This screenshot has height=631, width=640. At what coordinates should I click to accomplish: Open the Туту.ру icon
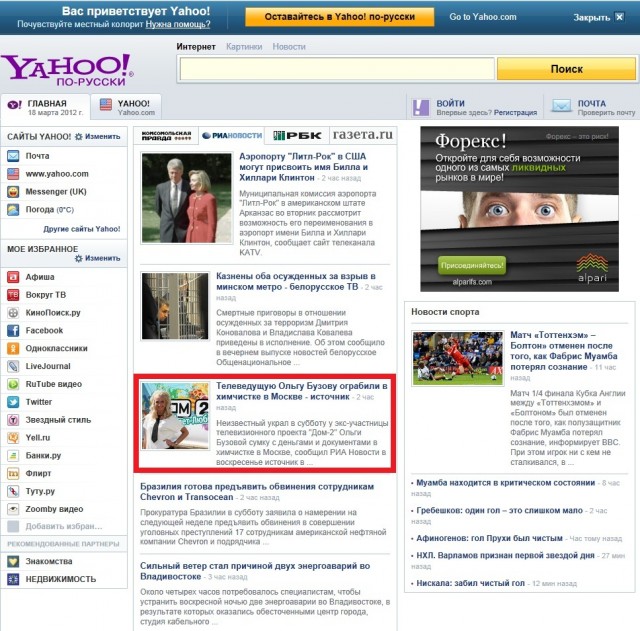13,491
